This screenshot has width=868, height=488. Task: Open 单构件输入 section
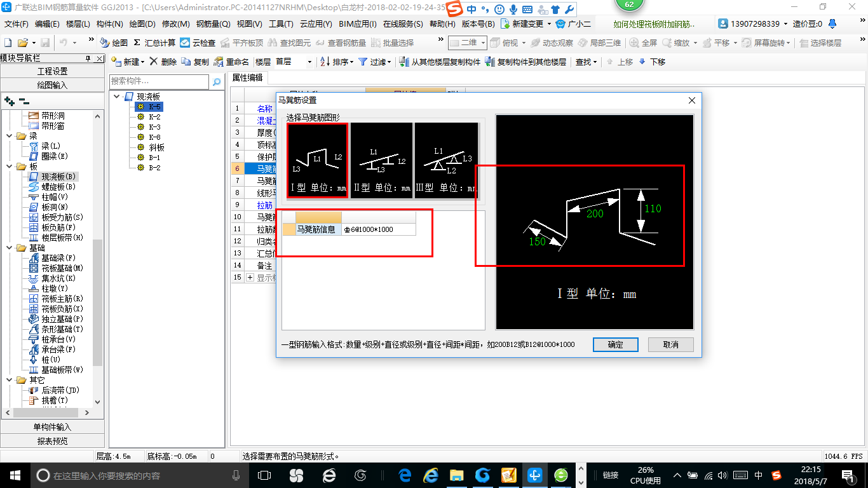52,427
